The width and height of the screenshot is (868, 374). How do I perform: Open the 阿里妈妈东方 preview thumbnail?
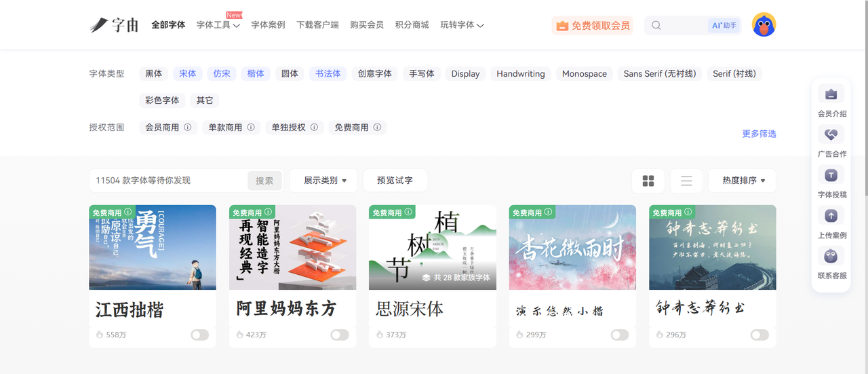pyautogui.click(x=292, y=247)
